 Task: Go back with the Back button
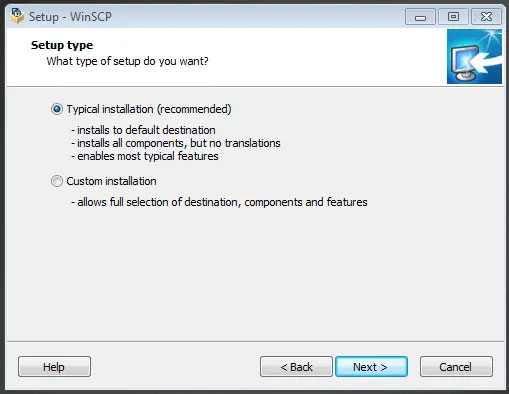(x=296, y=367)
